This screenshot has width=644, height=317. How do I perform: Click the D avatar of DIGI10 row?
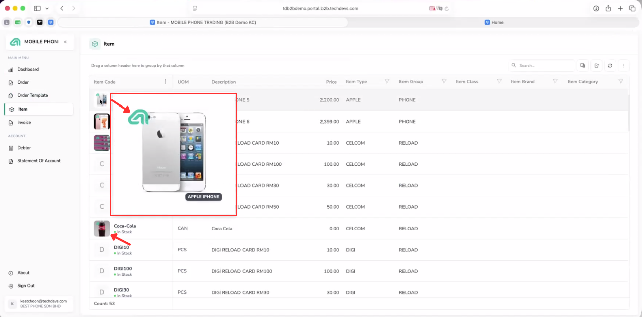(102, 250)
